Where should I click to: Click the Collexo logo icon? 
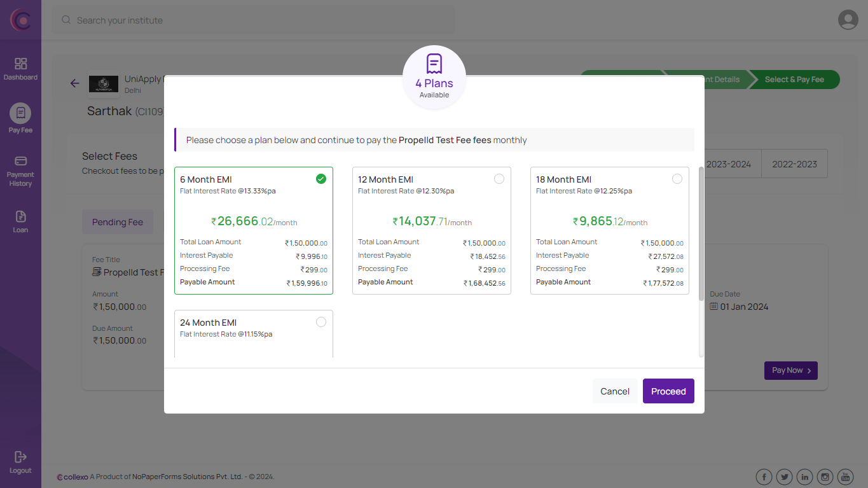tap(20, 20)
